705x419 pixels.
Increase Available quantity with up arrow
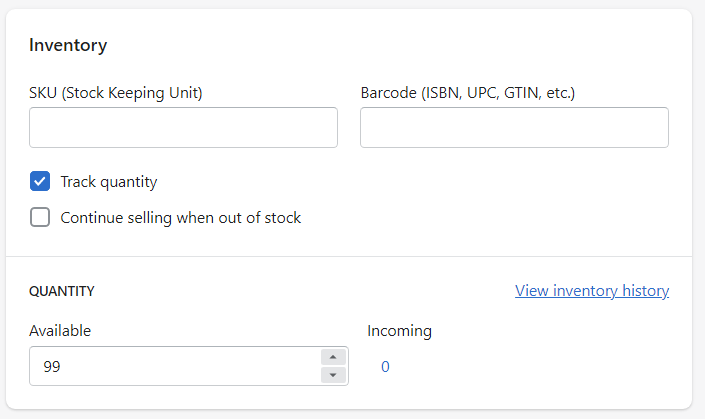point(333,357)
